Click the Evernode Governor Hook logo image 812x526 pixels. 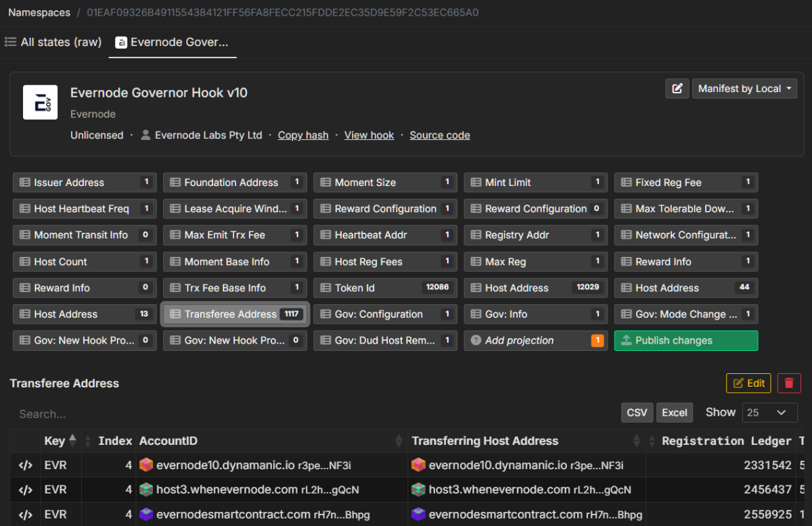(40, 102)
